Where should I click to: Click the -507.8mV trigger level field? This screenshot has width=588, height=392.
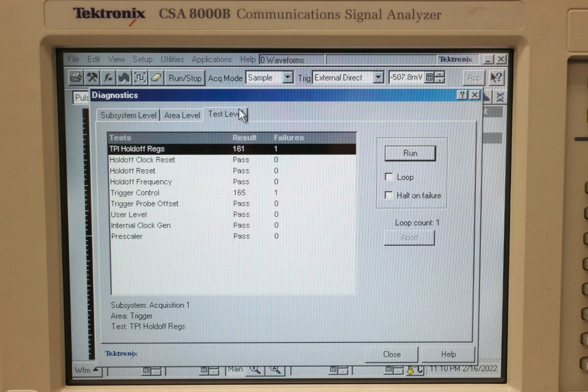coord(406,77)
